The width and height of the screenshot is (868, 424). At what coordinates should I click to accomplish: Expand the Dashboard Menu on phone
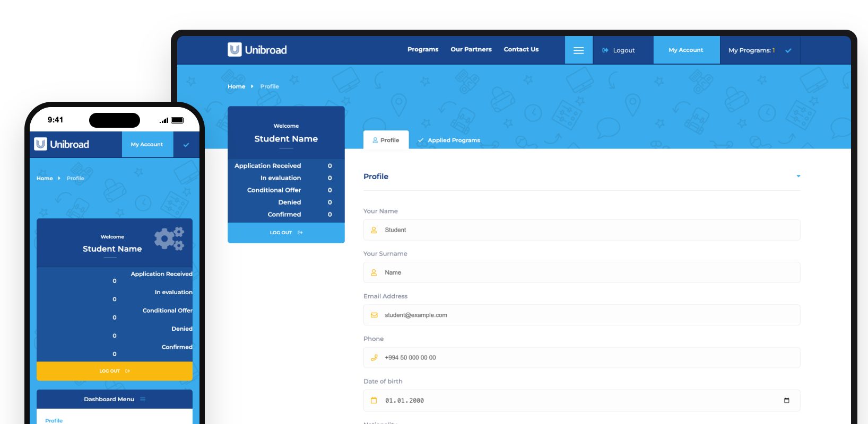pos(115,399)
